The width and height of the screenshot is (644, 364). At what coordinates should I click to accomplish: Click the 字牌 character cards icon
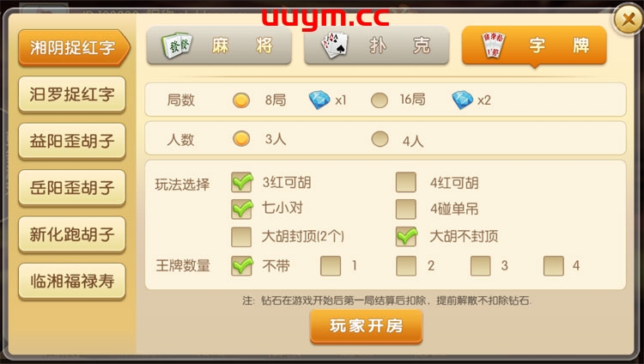(493, 45)
